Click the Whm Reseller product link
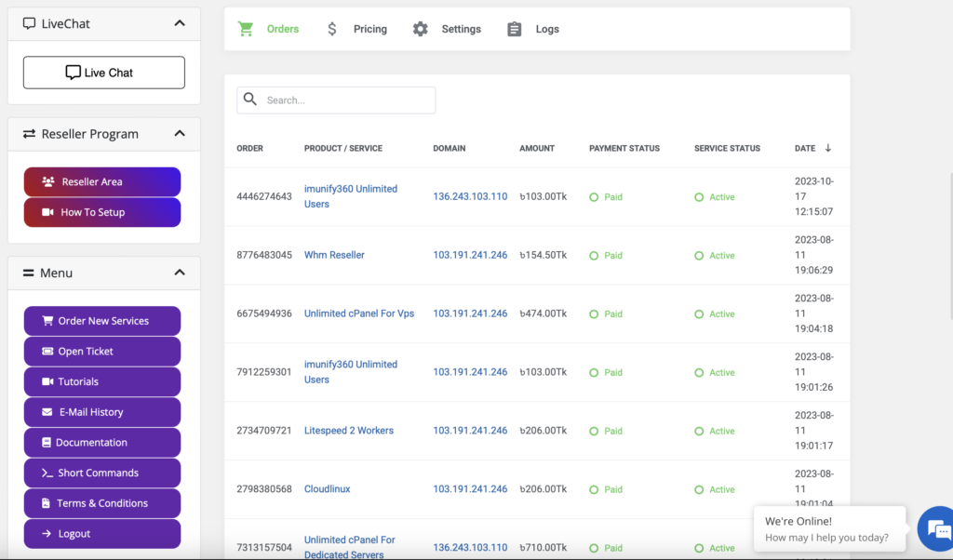The height and width of the screenshot is (560, 953). [x=334, y=255]
